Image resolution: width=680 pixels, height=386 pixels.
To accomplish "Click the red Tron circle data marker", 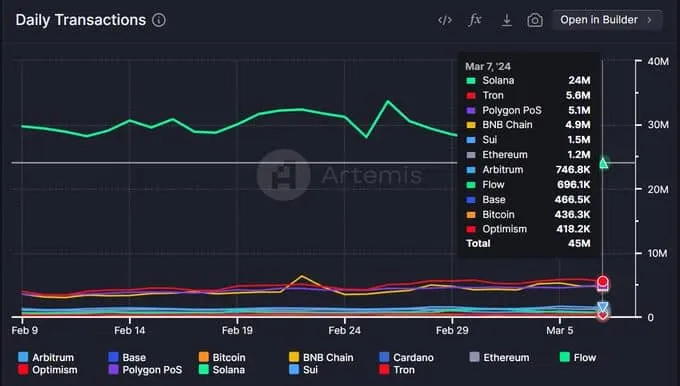I will (602, 281).
